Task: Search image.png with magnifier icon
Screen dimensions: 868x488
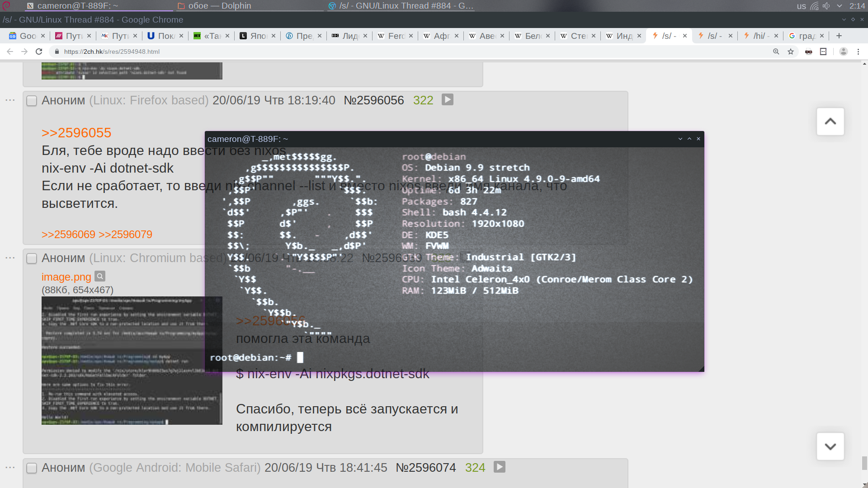Action: click(x=100, y=276)
